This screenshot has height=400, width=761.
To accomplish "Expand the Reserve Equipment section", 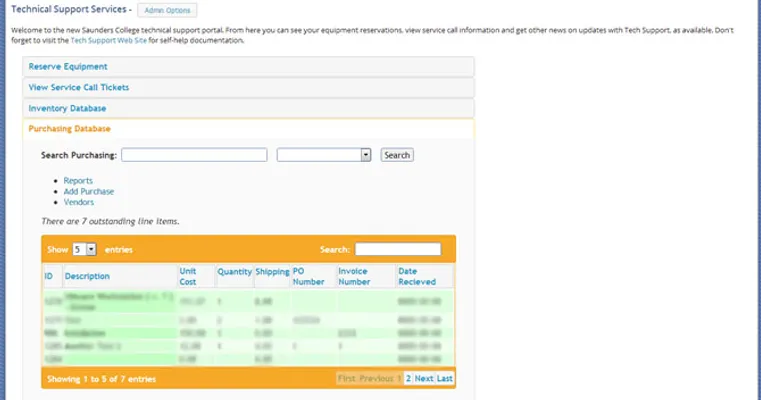I will point(68,67).
